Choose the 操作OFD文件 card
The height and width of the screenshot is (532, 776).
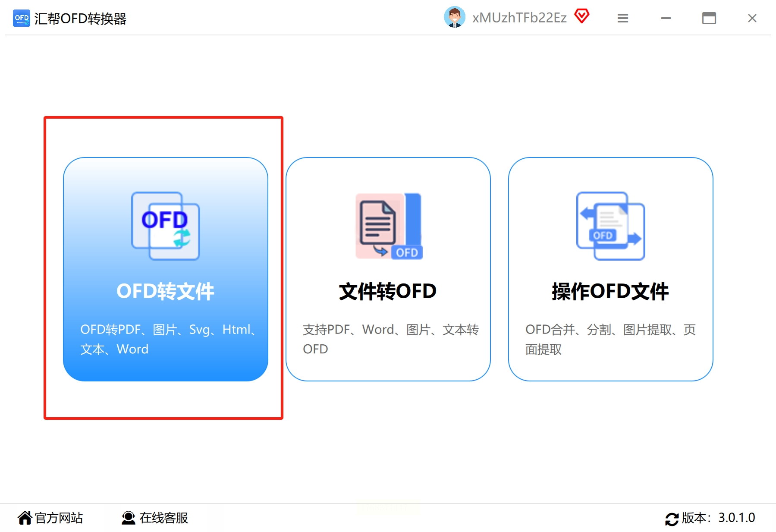point(609,268)
